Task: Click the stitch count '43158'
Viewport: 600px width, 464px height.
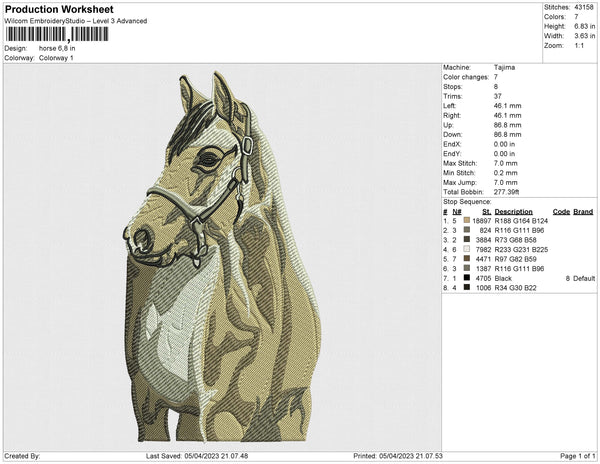Action: [584, 7]
